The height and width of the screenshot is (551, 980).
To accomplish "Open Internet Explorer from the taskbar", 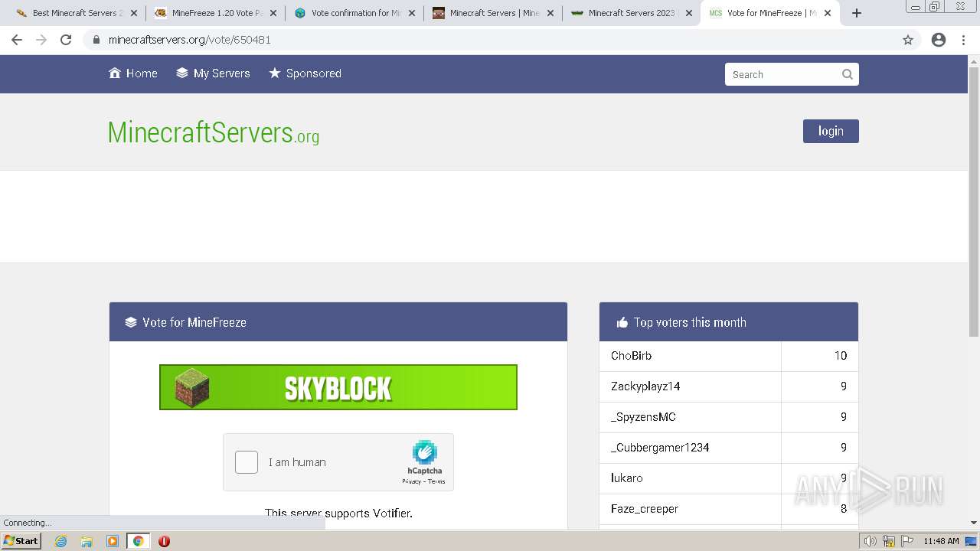I will tap(61, 541).
